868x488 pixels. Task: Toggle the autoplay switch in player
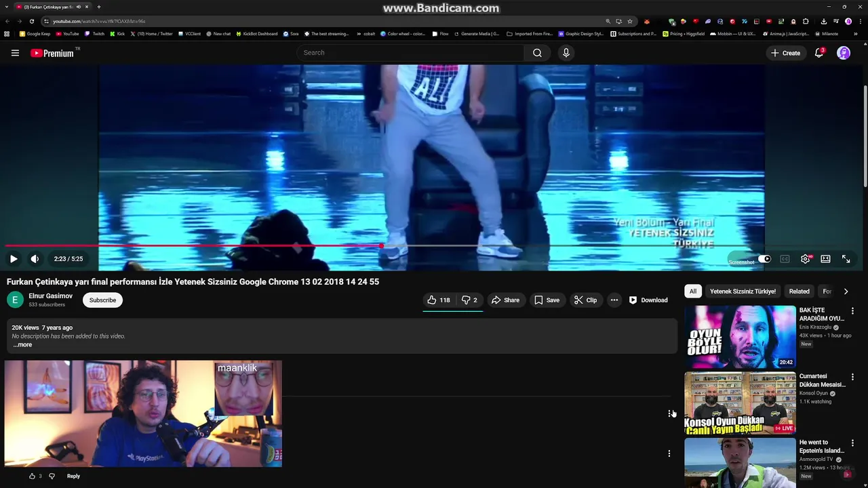tap(764, 259)
